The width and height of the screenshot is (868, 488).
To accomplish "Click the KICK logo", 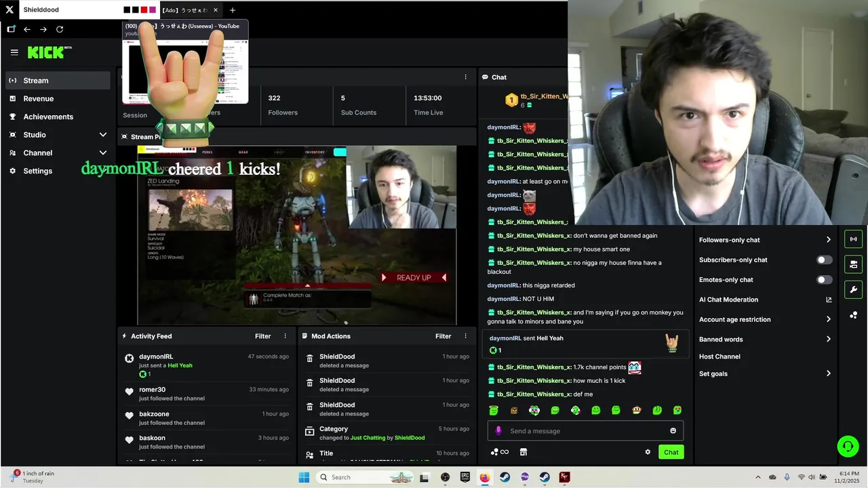I will pyautogui.click(x=49, y=52).
